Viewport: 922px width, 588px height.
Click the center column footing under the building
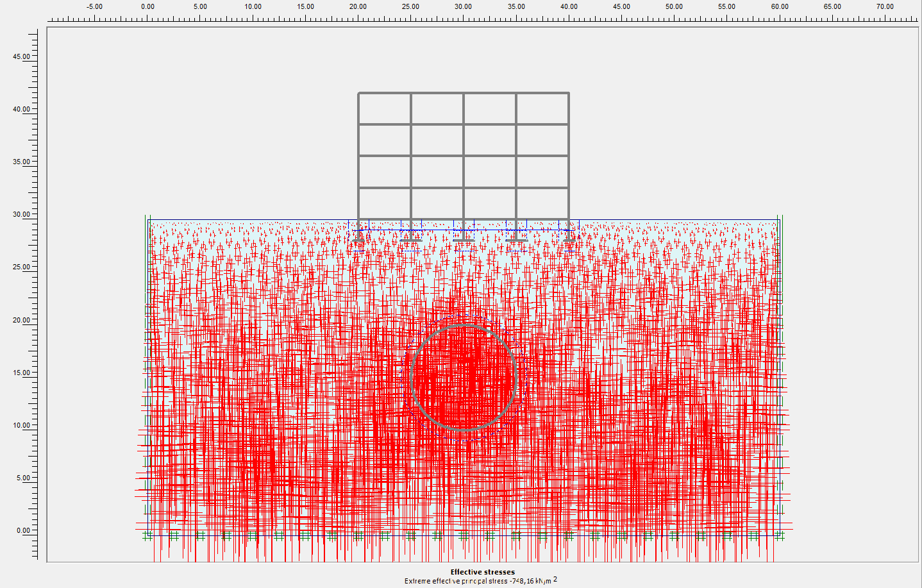(464, 240)
